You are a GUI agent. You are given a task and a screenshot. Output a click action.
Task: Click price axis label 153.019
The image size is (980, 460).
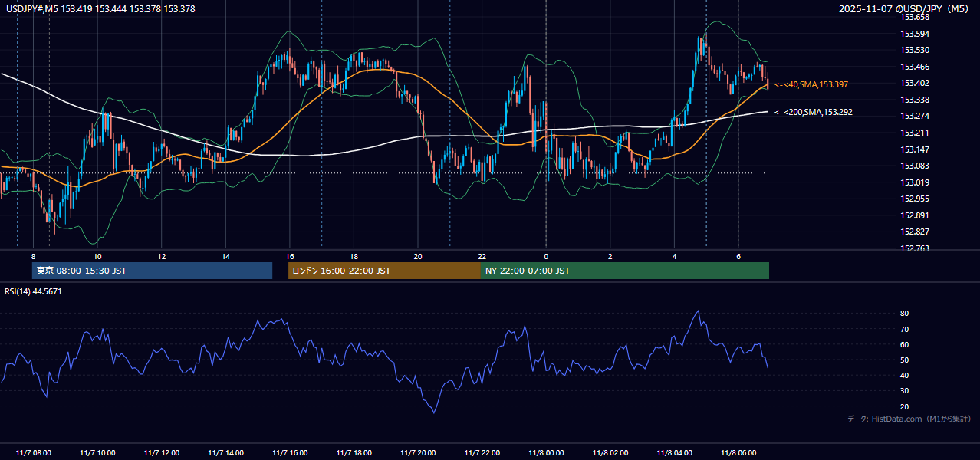(x=915, y=182)
